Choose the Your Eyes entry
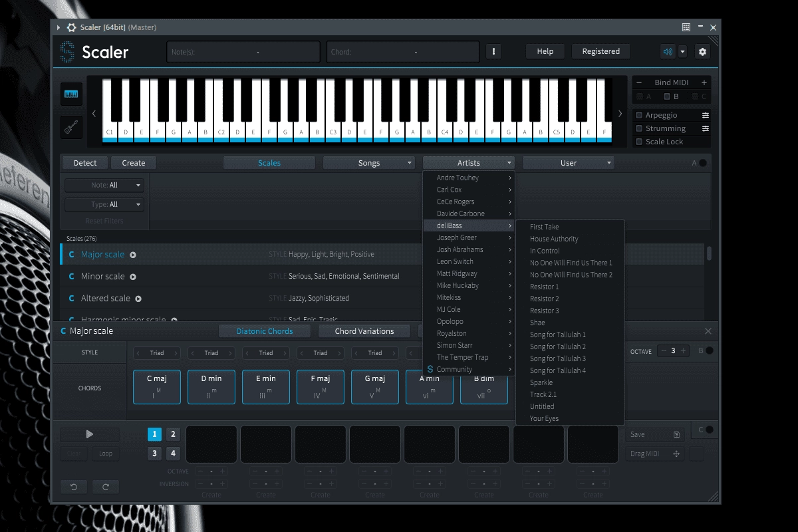 point(570,418)
